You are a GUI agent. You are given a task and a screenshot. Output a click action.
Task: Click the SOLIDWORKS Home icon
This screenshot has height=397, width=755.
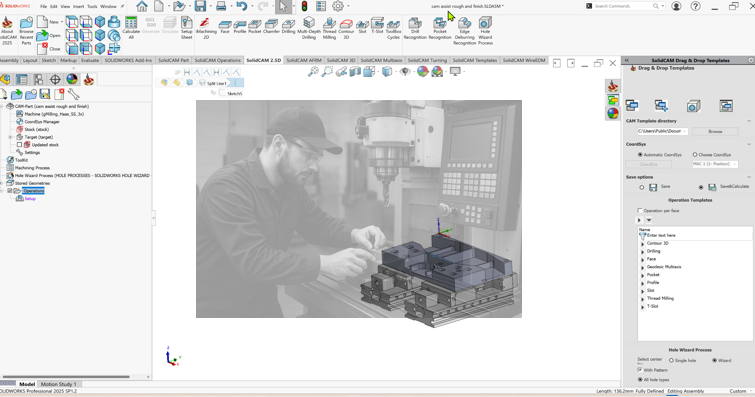point(142,6)
